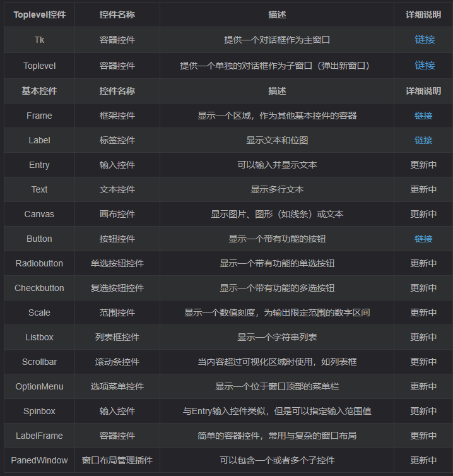
Task: Click the 'Scale' cell
Action: tap(40, 312)
